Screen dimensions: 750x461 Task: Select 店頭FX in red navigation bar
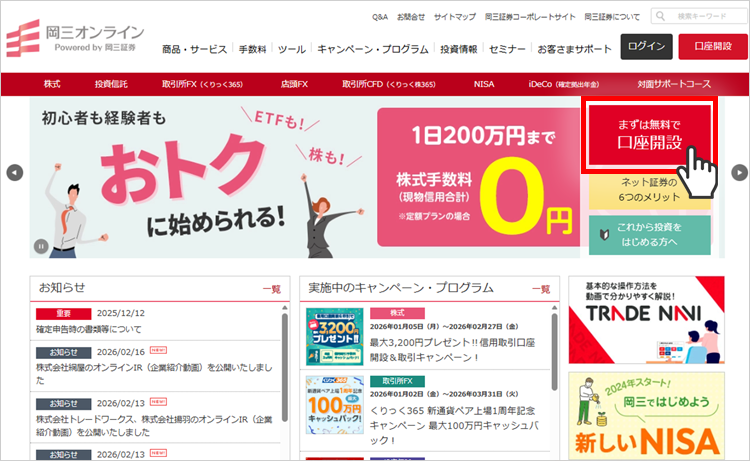point(294,84)
